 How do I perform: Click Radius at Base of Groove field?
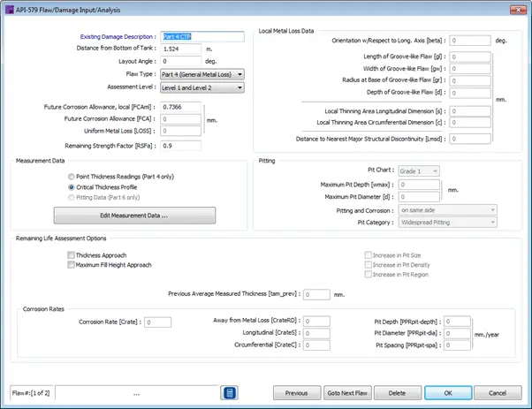(x=470, y=80)
